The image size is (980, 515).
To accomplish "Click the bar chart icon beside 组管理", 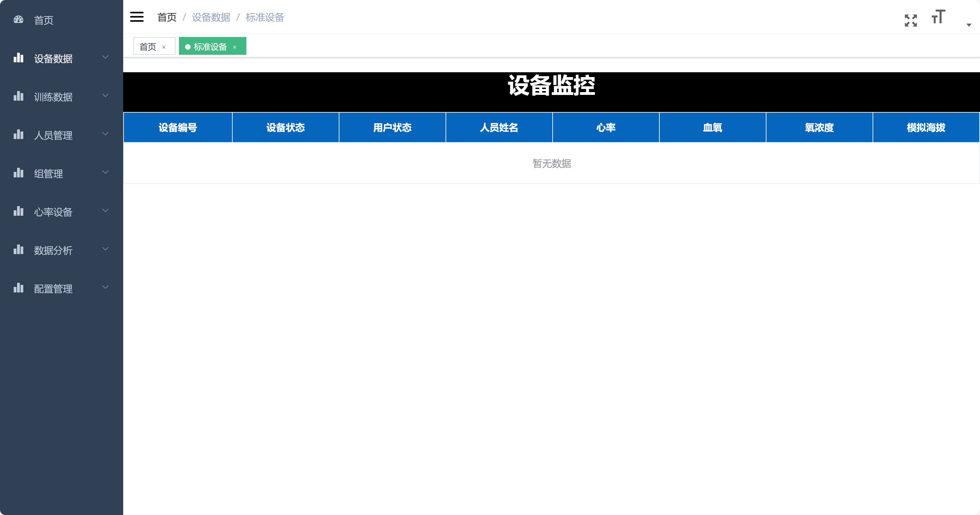I will tap(18, 173).
